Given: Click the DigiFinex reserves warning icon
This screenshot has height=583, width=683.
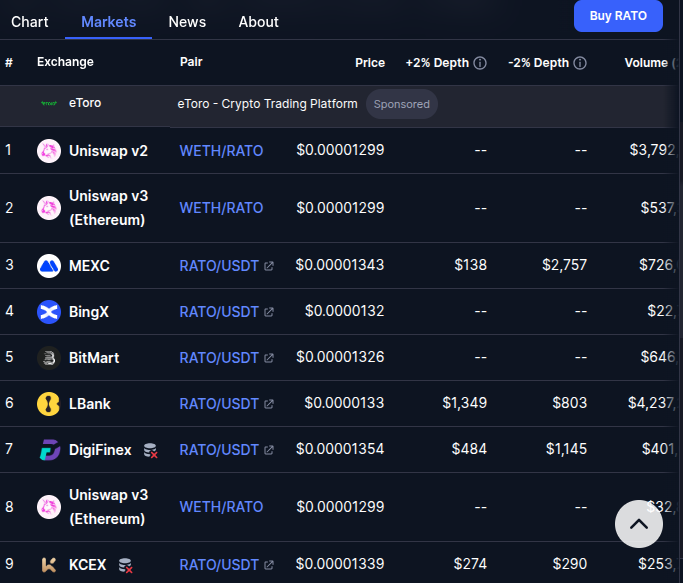Looking at the screenshot, I should (x=151, y=451).
